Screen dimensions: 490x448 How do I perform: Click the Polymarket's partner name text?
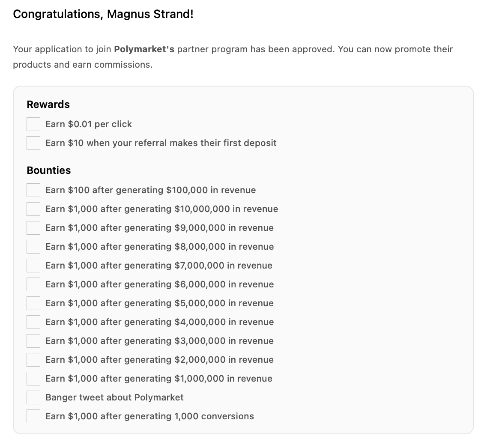click(x=144, y=49)
